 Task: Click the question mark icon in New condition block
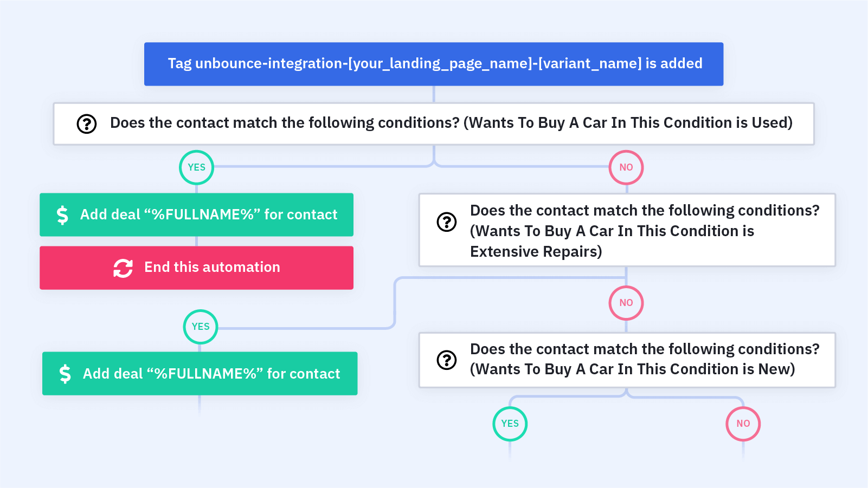click(x=447, y=360)
